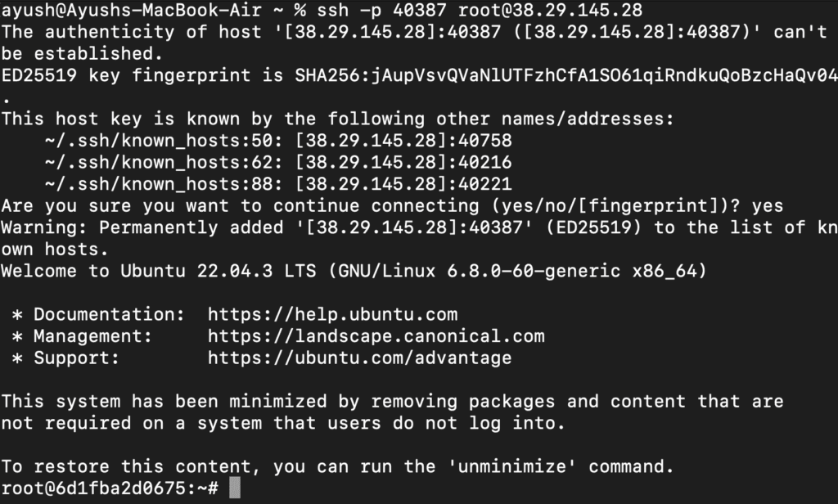Click the 'Warning: Permanently added' message
The width and height of the screenshot is (838, 504).
pos(142,227)
